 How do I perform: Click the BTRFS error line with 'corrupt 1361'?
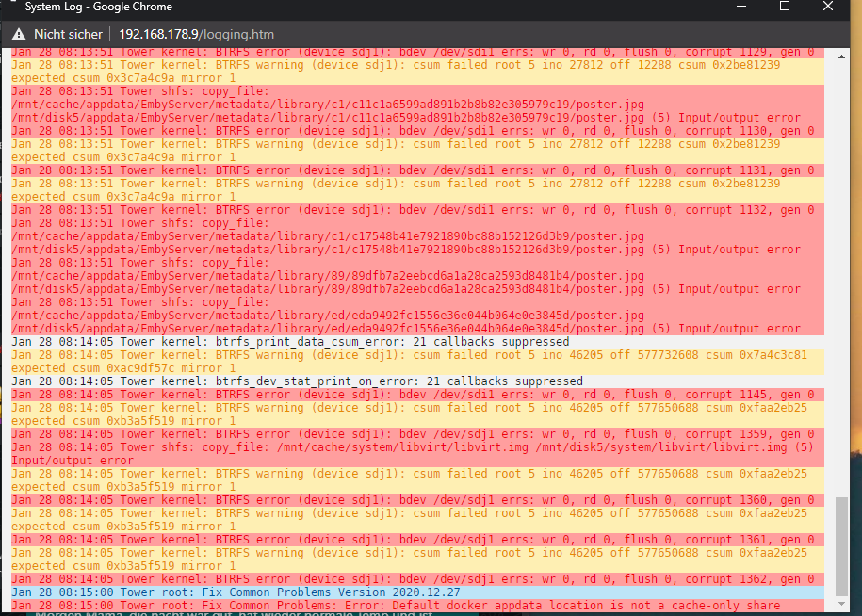point(417,540)
